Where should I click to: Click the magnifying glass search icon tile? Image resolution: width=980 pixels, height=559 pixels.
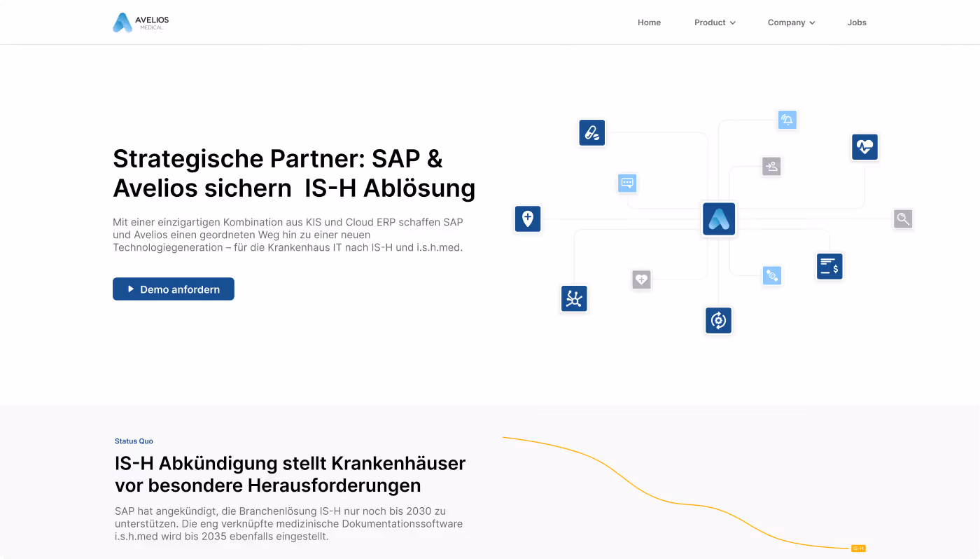903,219
